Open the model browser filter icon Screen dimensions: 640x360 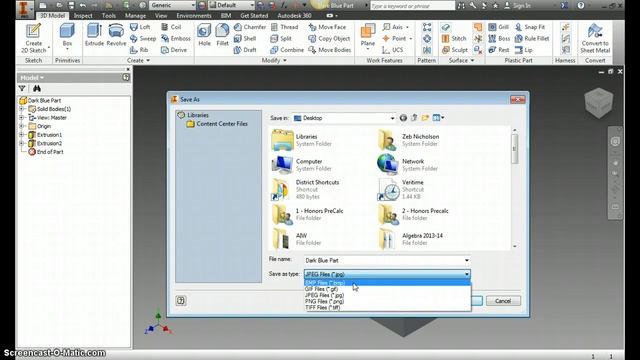coord(22,89)
